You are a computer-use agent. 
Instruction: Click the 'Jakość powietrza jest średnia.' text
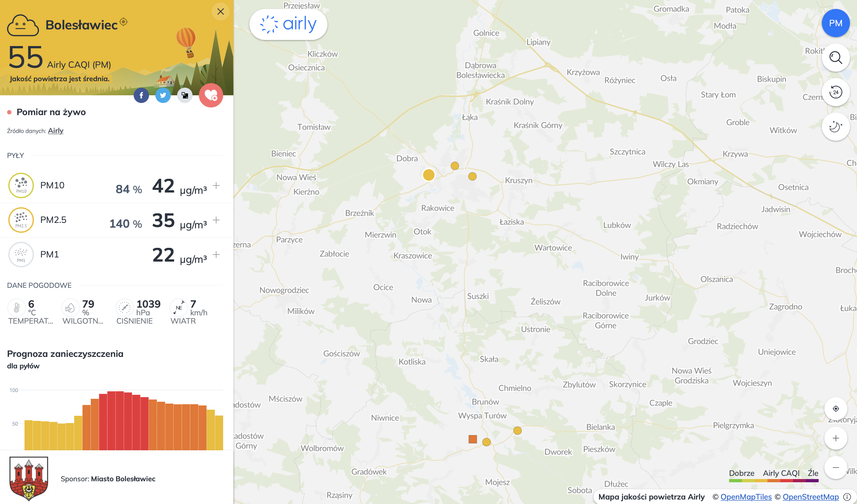pyautogui.click(x=59, y=79)
